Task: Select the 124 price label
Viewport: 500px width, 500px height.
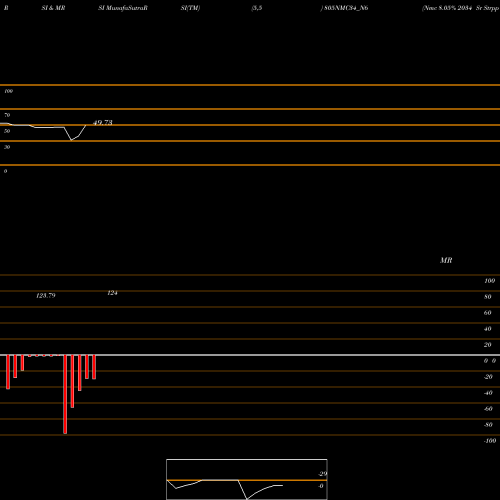Action: [x=112, y=293]
